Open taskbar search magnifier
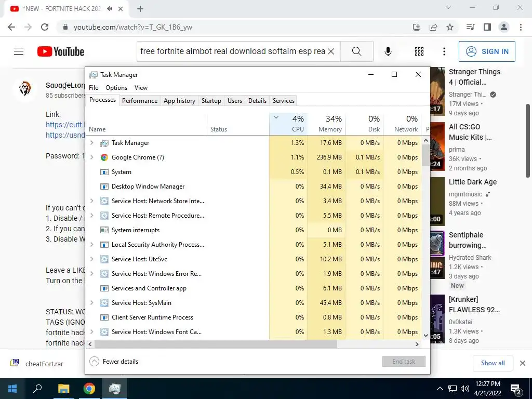Viewport: 532px width, 399px height. pyautogui.click(x=37, y=389)
